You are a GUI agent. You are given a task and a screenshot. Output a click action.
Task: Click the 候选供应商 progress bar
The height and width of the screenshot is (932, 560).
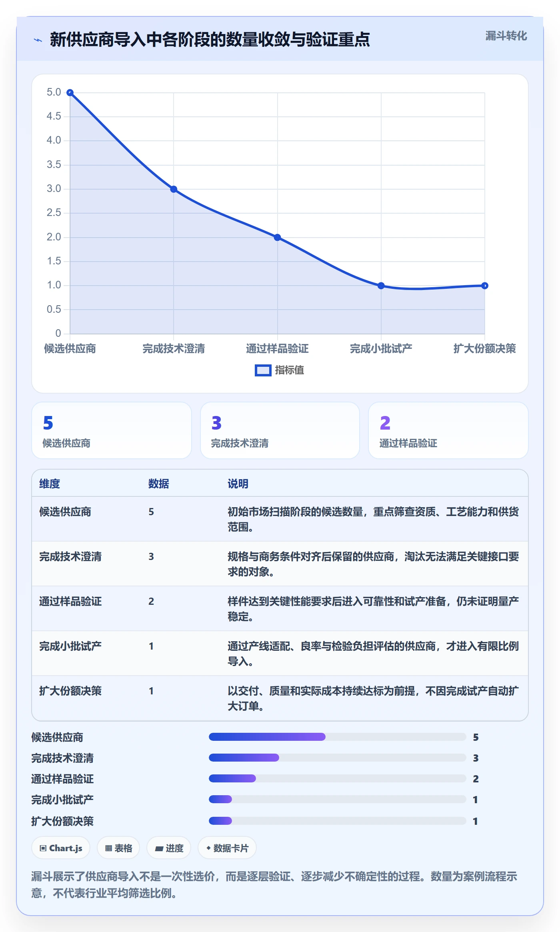[337, 737]
